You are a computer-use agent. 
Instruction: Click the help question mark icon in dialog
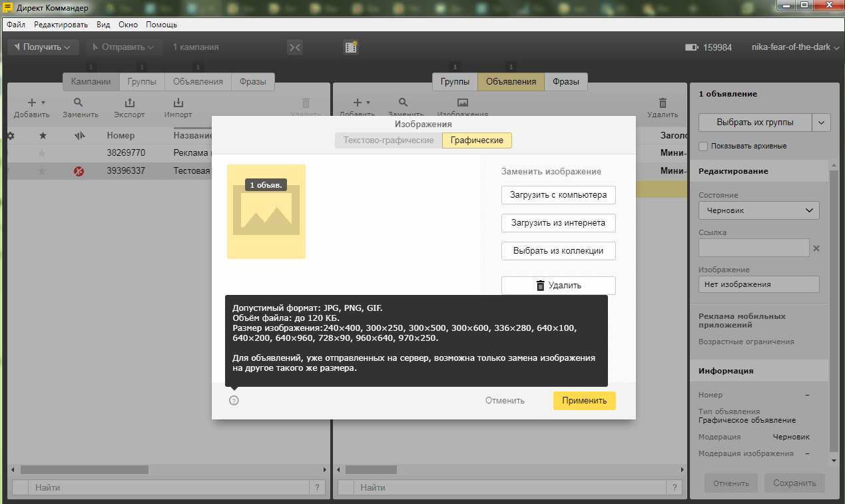pyautogui.click(x=234, y=400)
